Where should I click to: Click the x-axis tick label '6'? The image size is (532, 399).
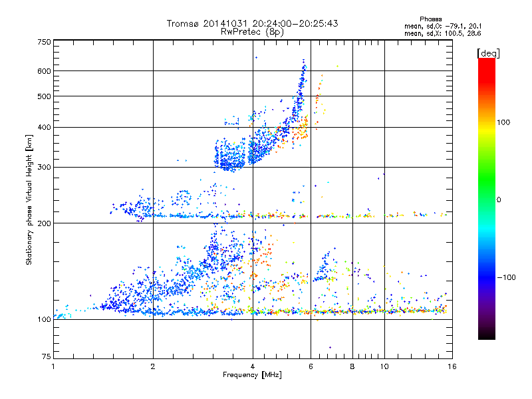(x=311, y=366)
